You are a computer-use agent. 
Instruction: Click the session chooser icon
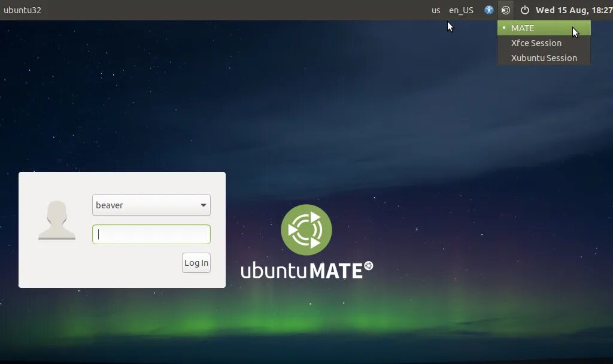tap(505, 10)
